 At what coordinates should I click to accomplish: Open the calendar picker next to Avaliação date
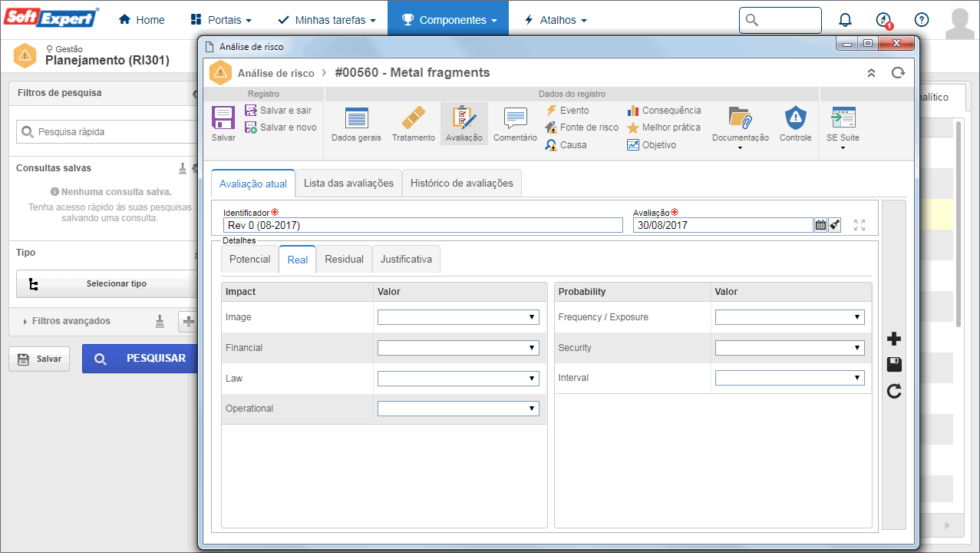point(820,225)
